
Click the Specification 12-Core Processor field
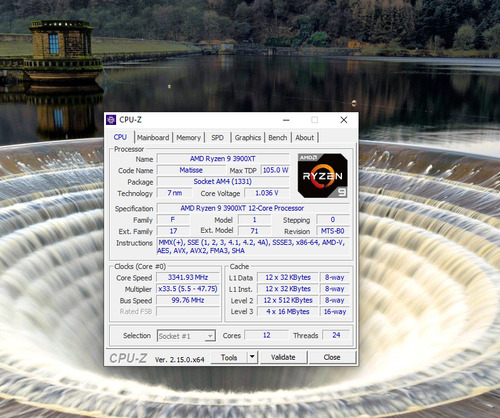[x=253, y=208]
